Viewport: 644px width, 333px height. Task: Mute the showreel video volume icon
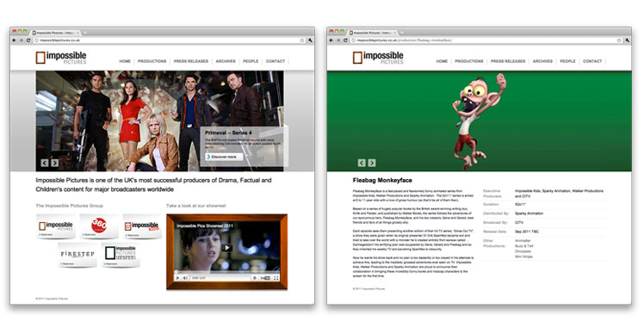click(185, 278)
